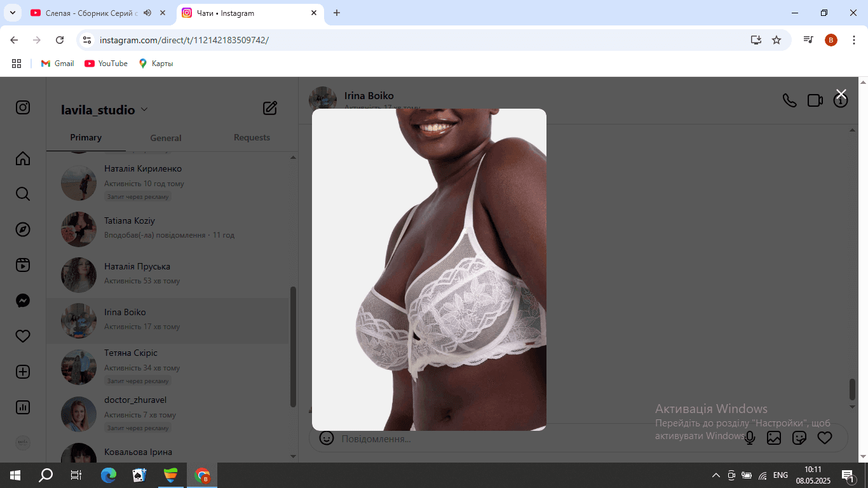
Task: Close the YouTube browser tab
Action: coord(163,13)
